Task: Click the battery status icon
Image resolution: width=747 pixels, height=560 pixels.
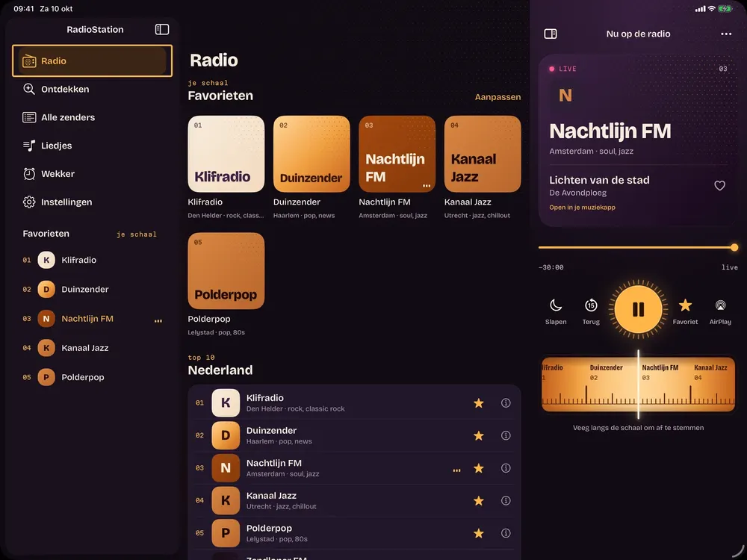Action: tap(725, 8)
